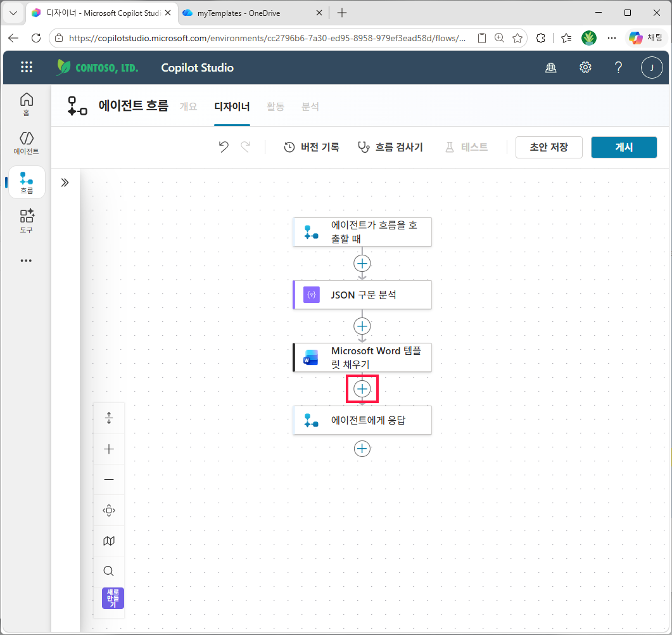
Task: Close the myTemplates OneDrive tab
Action: 319,13
